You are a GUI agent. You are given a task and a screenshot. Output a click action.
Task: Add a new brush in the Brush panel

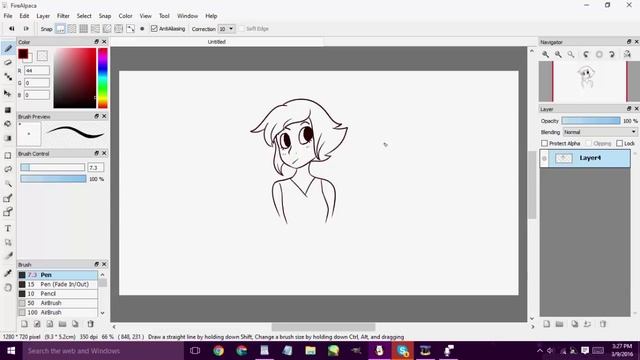pyautogui.click(x=24, y=324)
